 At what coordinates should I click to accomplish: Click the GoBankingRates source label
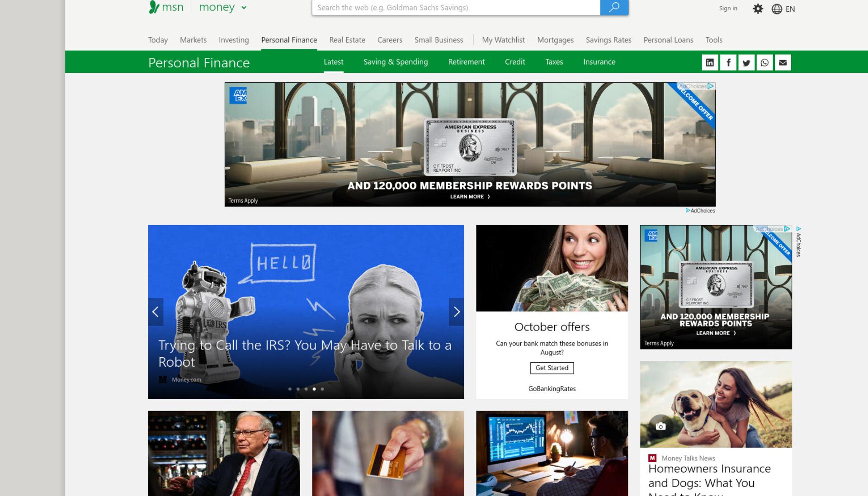[x=552, y=389]
